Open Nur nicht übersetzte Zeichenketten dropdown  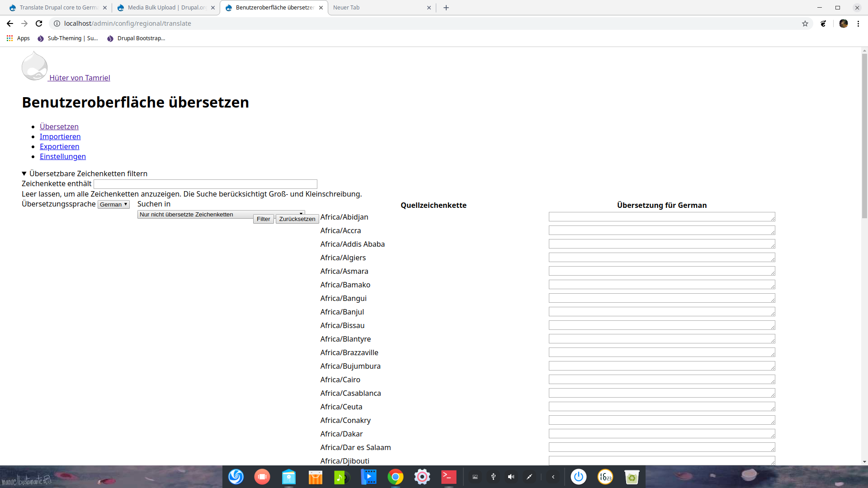pyautogui.click(x=194, y=214)
